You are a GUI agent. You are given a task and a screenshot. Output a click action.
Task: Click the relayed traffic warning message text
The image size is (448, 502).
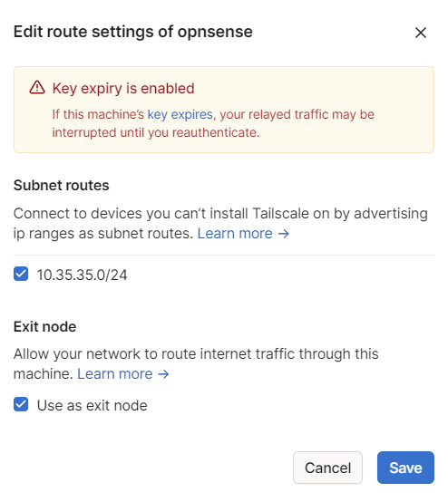click(x=213, y=123)
